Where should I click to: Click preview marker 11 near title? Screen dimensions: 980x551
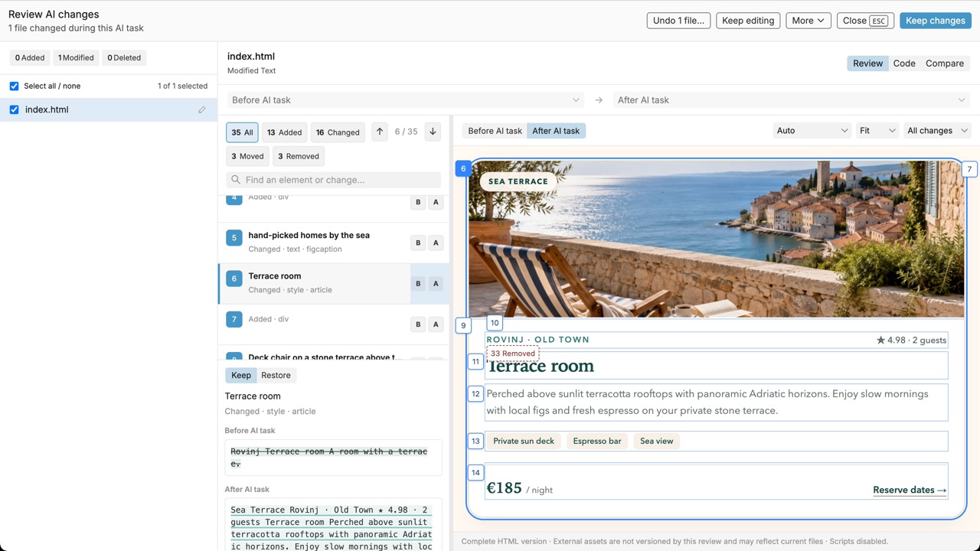[475, 361]
